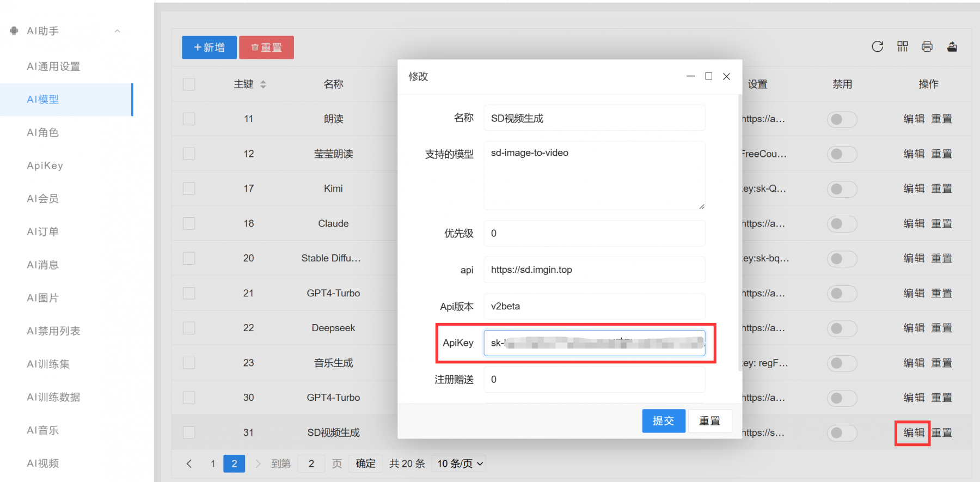Viewport: 980px width, 482px height.
Task: Click 重置 in the dialog footer
Action: [x=709, y=421]
